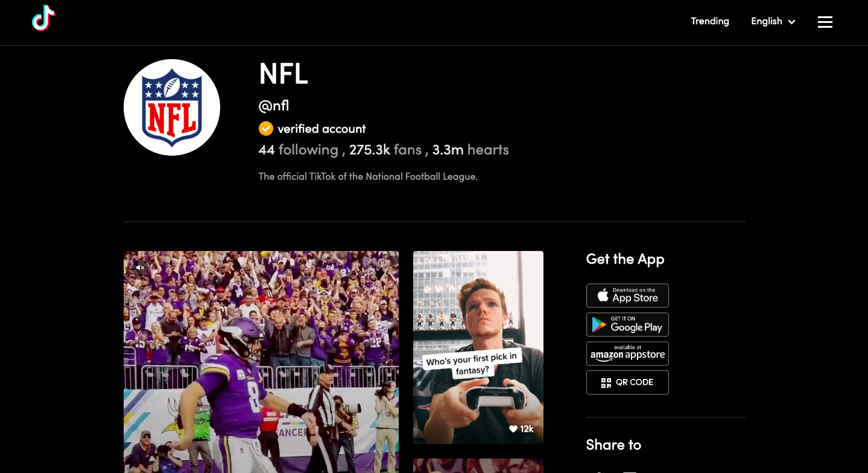Image resolution: width=868 pixels, height=473 pixels.
Task: Click the Get the App heading
Action: coord(625,259)
